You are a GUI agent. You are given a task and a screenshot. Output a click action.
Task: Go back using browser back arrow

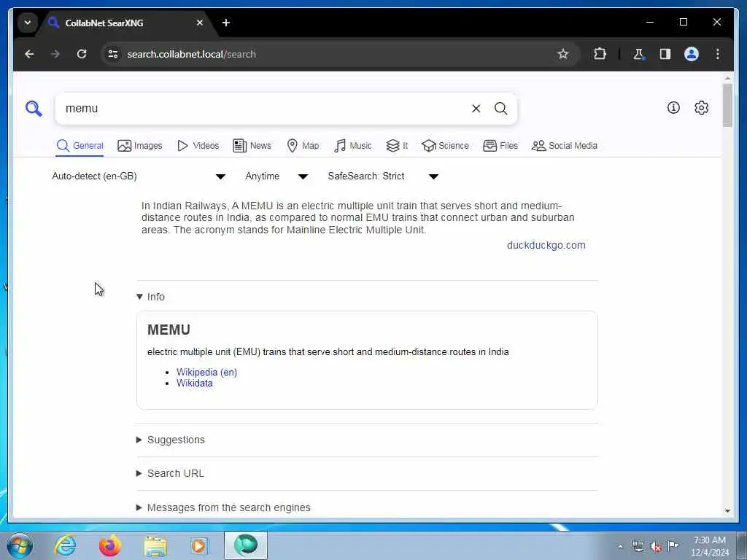pos(29,54)
